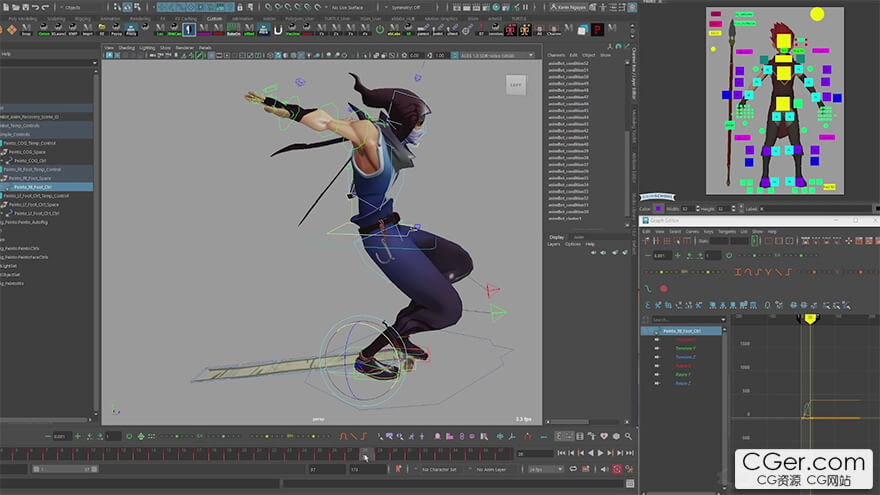Viewport: 880px width, 495px height.
Task: Select the highlighted foot control in the Outliner
Action: click(47, 187)
